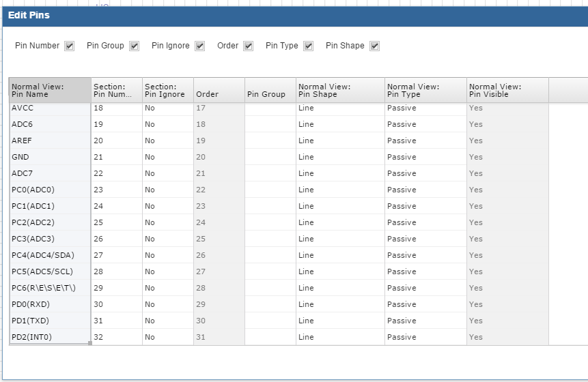Image resolution: width=588 pixels, height=382 pixels.
Task: Select the ADC7 pin name cell
Action: pos(50,173)
